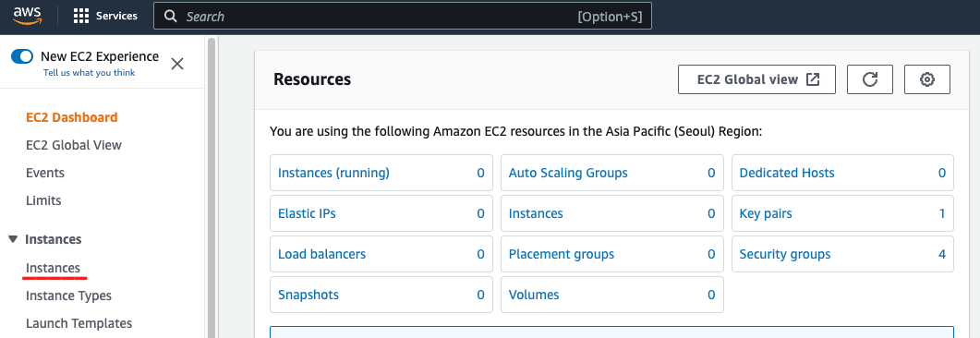Viewport: 980px width, 338px height.
Task: Click the Security groups count 4
Action: click(x=942, y=254)
